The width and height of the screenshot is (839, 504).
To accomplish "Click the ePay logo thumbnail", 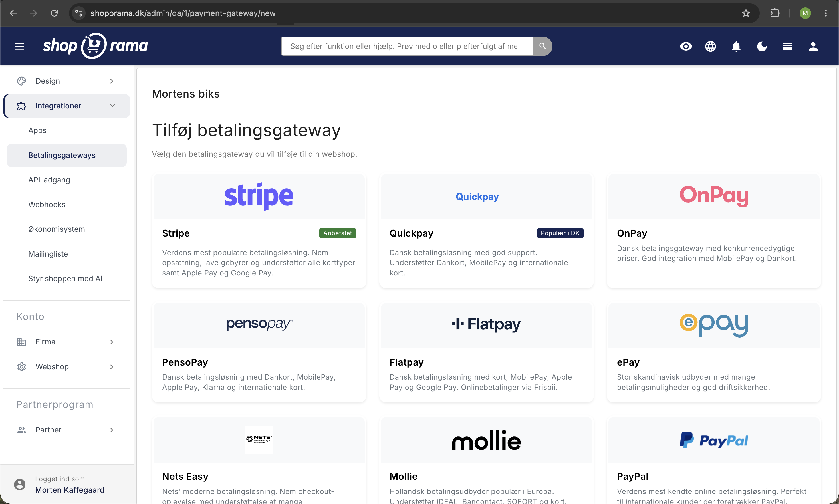I will point(714,325).
